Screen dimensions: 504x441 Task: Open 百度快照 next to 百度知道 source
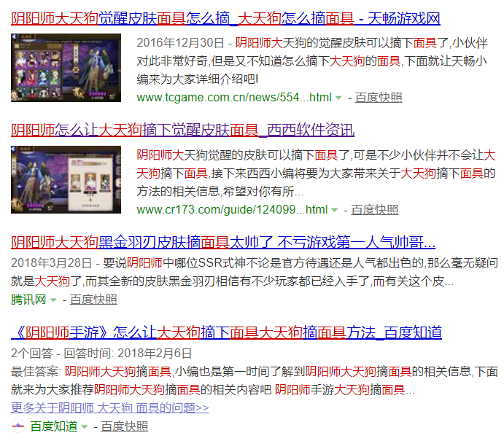125,426
